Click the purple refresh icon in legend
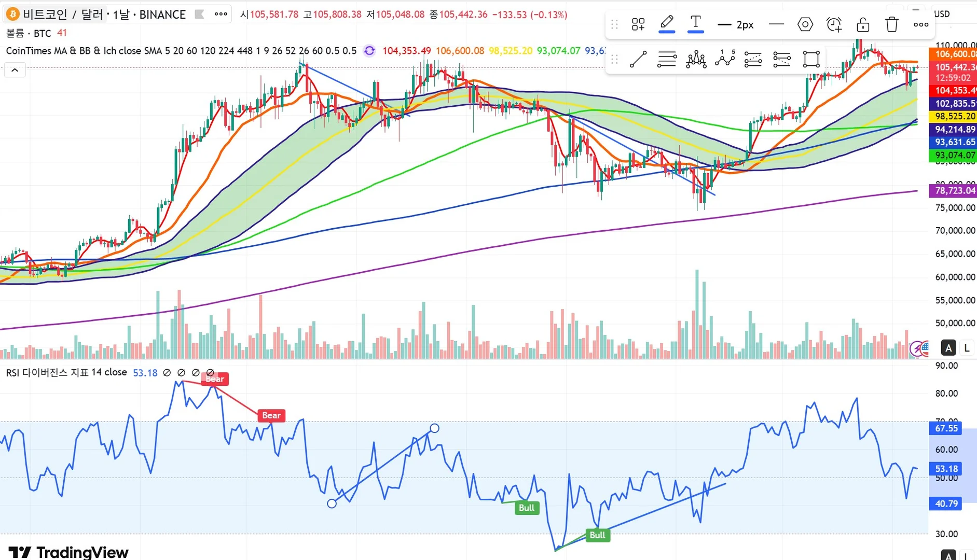 click(369, 51)
